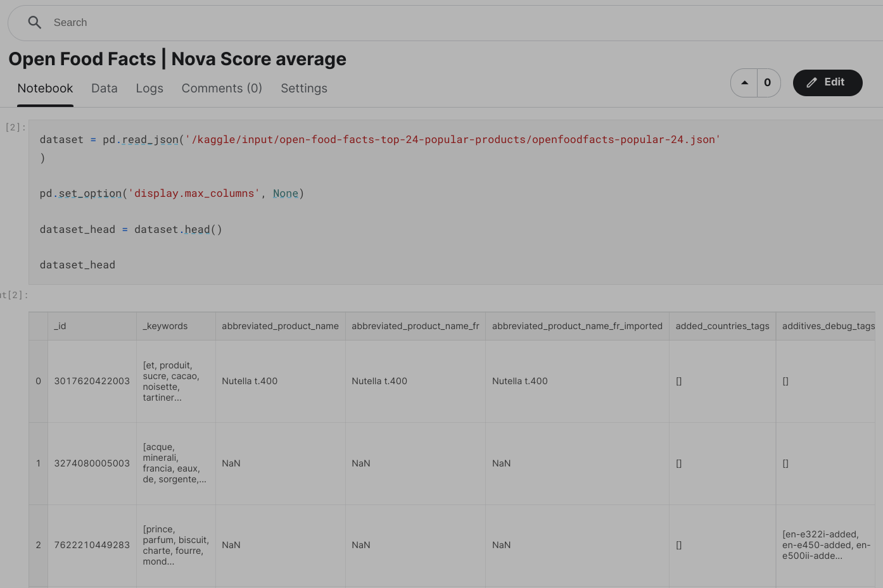
Task: Click the id cell 3017620422003
Action: pos(92,381)
